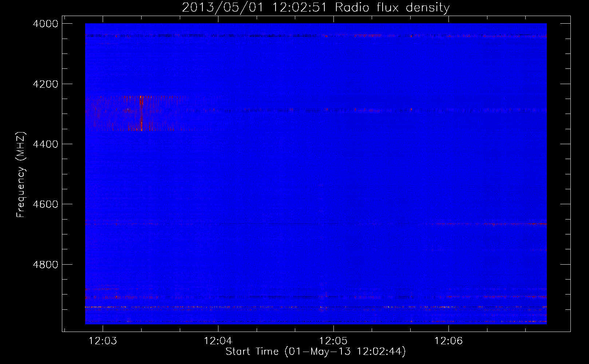Click the 12:05 time tick label
Viewport: 589px width, 364px height.
tap(333, 341)
